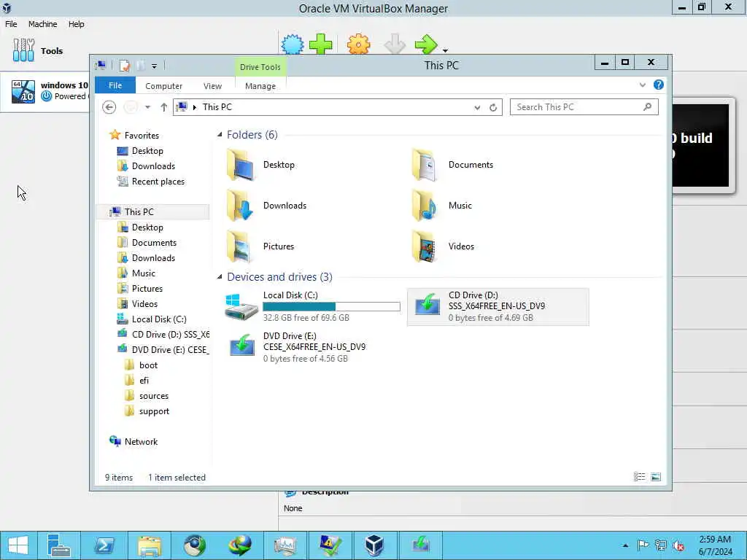The image size is (747, 560).
Task: Click the green plus Add icon in VirtualBox
Action: [x=321, y=44]
